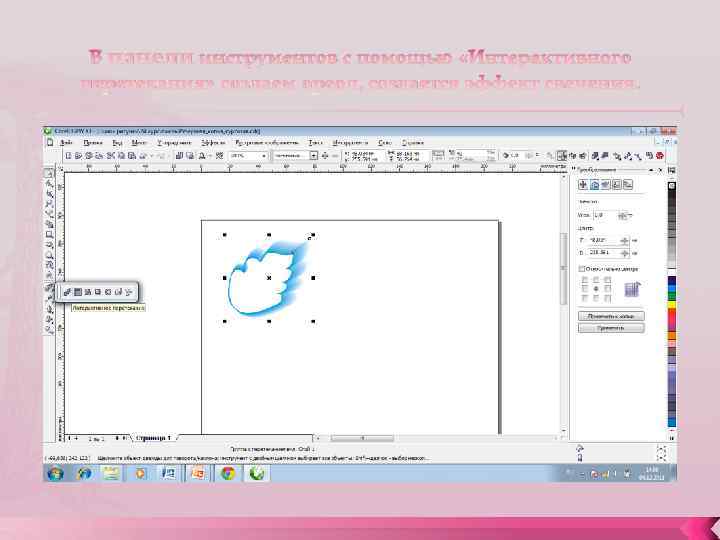
Task: Open the Окно menu
Action: [x=385, y=143]
